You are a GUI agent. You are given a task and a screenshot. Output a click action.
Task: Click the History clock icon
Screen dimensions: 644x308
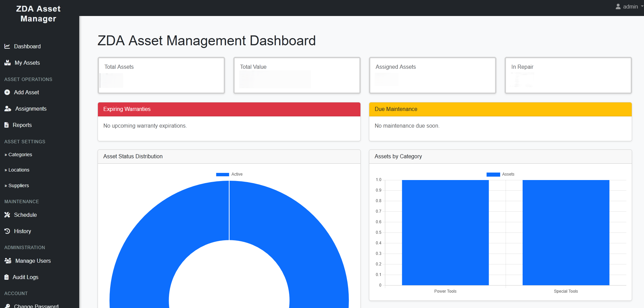point(7,231)
